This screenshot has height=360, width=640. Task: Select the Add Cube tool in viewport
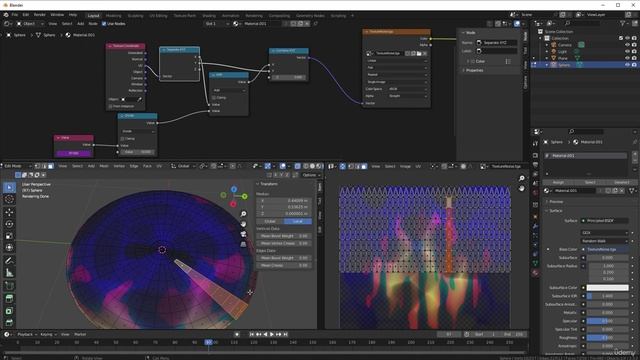point(9,286)
